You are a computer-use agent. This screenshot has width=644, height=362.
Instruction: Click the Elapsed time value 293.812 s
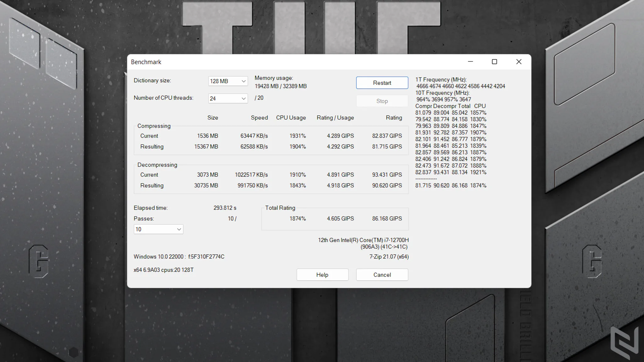pos(225,208)
